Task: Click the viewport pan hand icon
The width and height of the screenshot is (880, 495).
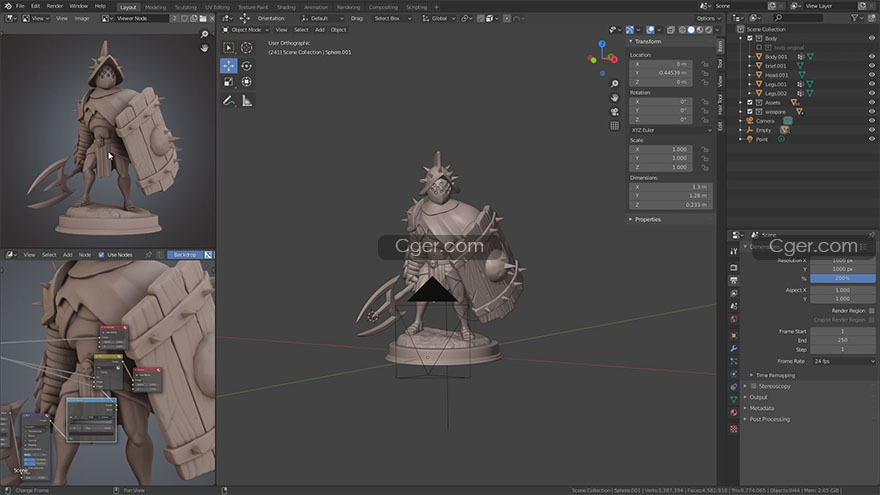Action: click(x=615, y=98)
